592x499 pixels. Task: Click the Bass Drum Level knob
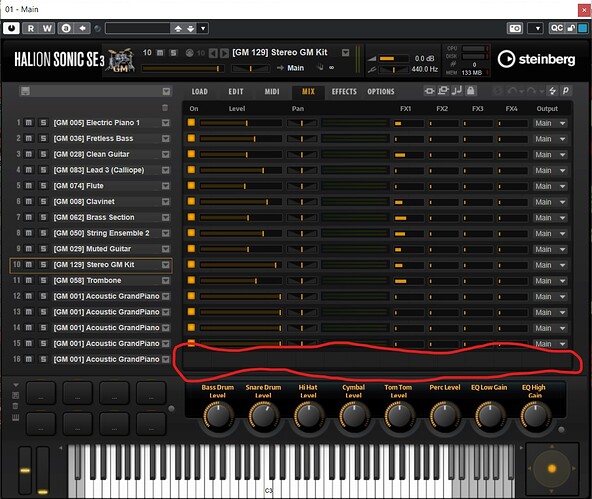[x=218, y=415]
